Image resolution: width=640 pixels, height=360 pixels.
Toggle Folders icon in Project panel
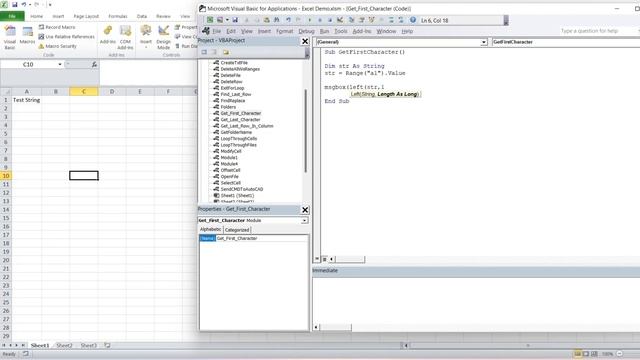pyautogui.click(x=226, y=52)
